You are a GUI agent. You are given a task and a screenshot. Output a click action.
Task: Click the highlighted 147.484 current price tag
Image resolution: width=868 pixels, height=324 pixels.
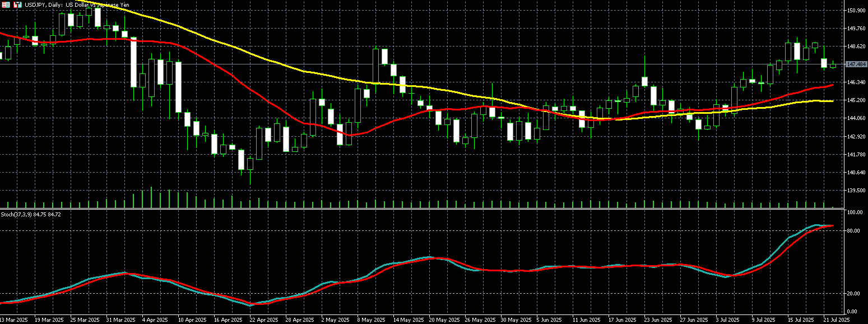pos(856,64)
